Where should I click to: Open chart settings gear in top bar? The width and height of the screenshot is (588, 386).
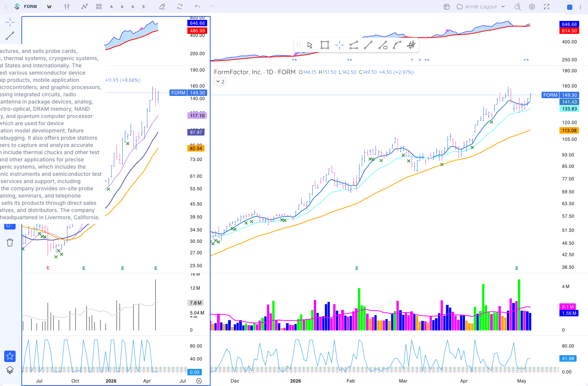point(532,6)
